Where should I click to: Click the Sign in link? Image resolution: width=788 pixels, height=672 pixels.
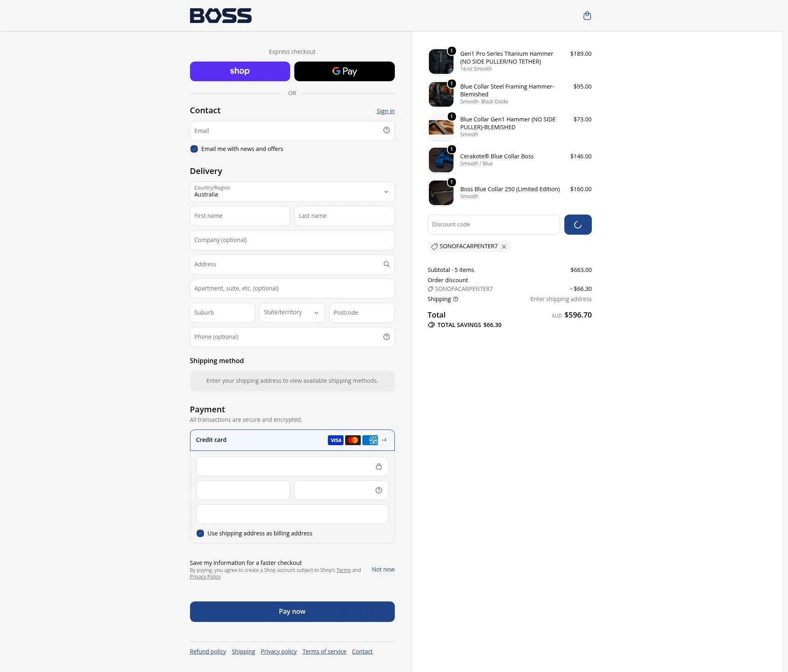(x=386, y=111)
